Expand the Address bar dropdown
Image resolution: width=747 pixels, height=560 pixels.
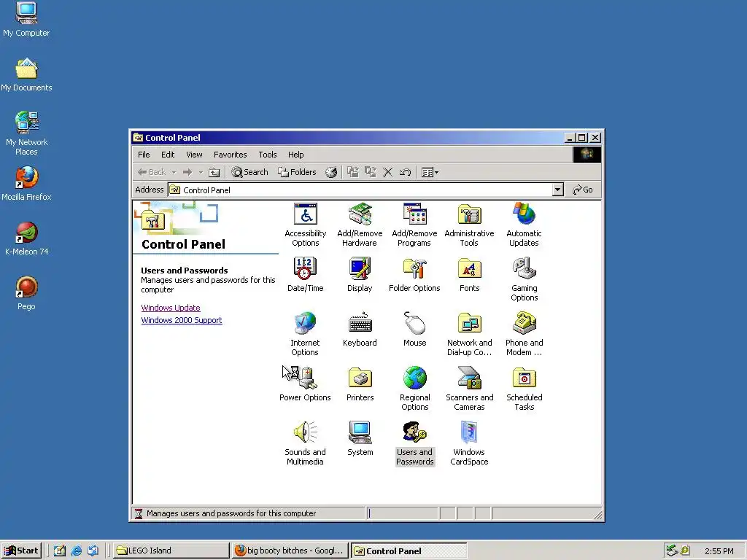coord(558,190)
